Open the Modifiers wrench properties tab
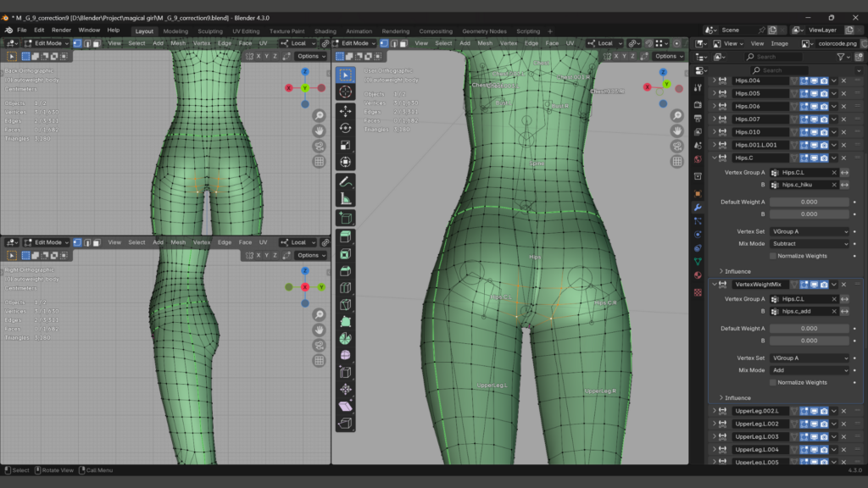 point(698,208)
